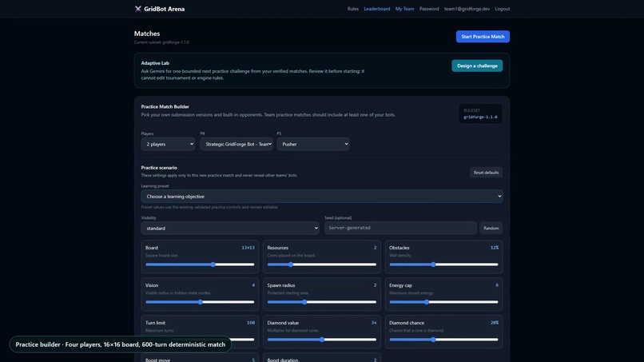The image size is (644, 362).
Task: Expand the learning objective preset dropdown
Action: point(321,197)
